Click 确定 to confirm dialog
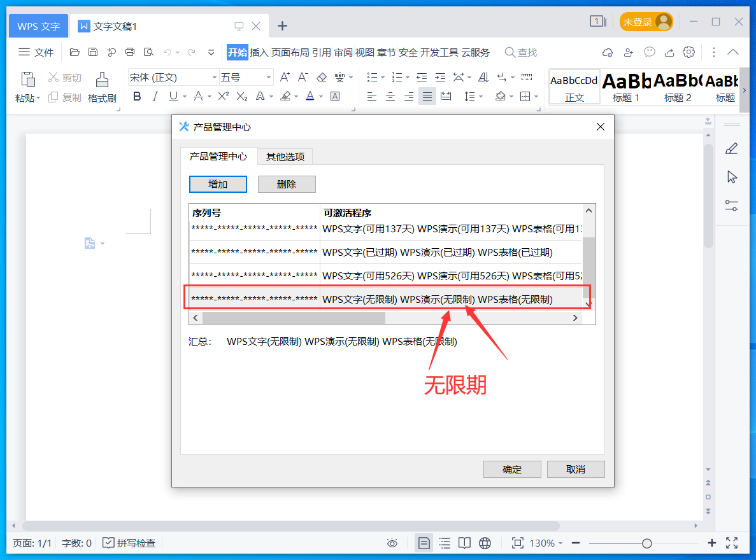The width and height of the screenshot is (756, 560). tap(512, 470)
